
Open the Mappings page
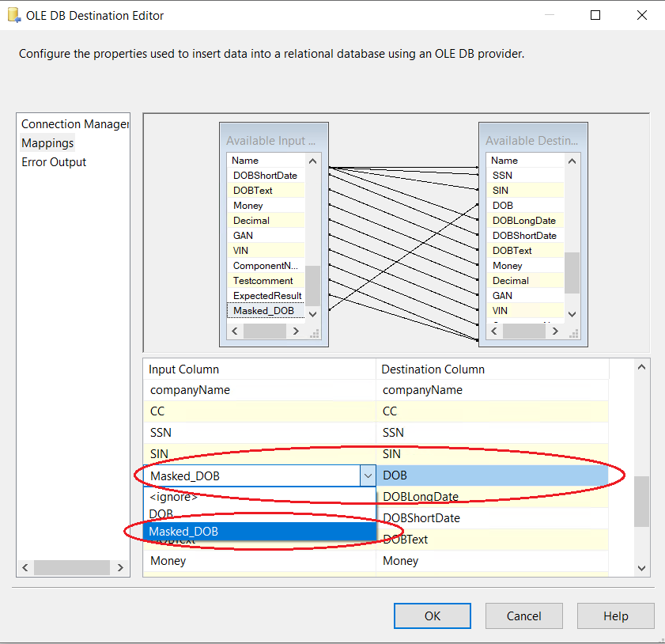[47, 143]
